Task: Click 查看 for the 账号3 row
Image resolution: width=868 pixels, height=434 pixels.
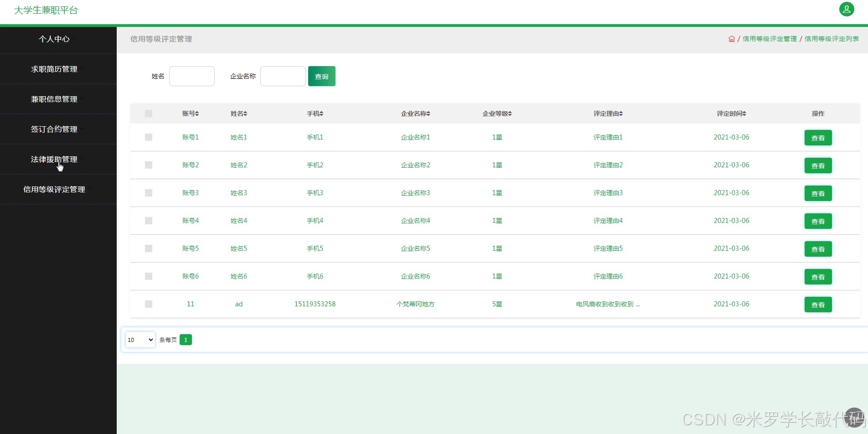Action: click(x=818, y=193)
